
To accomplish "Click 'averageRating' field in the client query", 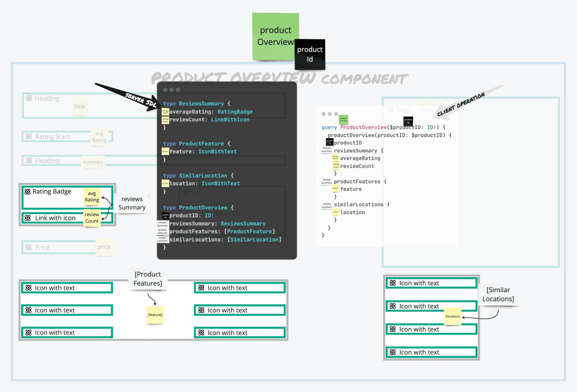I will (x=360, y=158).
